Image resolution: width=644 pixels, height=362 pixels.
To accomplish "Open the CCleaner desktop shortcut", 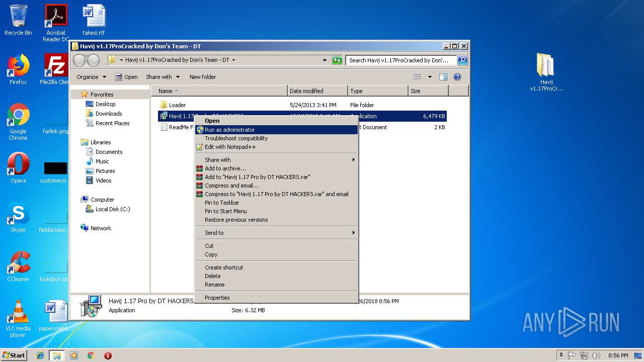I will [x=18, y=266].
